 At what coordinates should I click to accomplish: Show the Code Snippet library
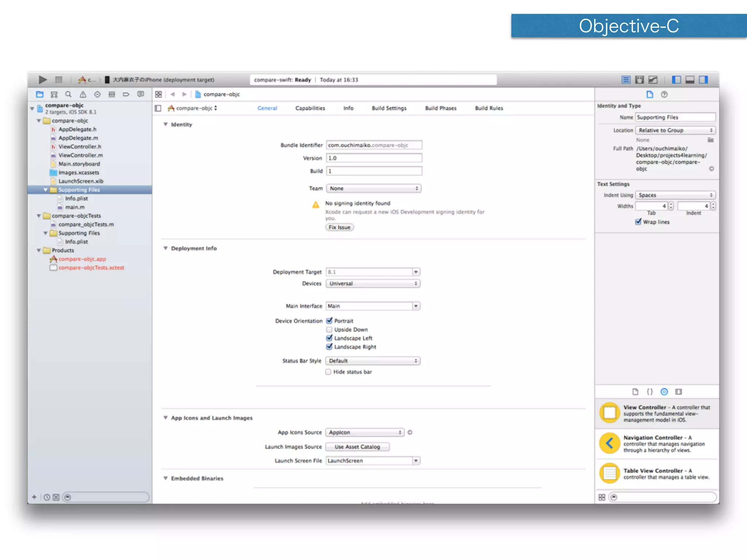[650, 392]
